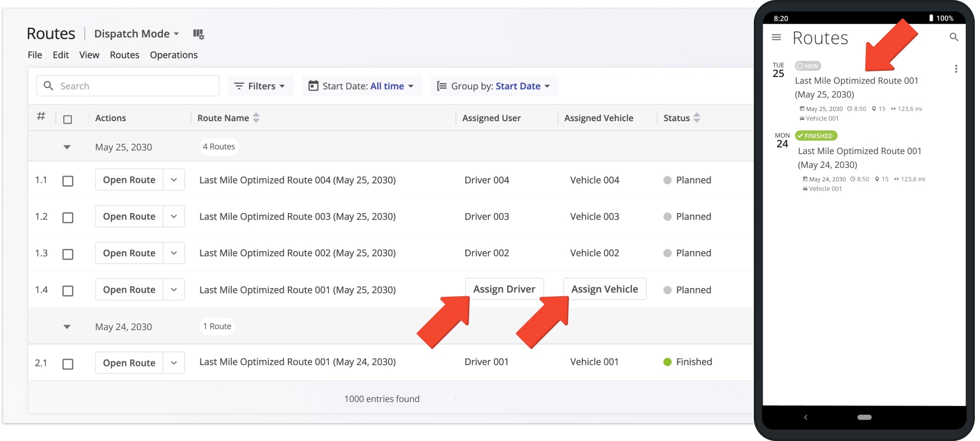Click Open Route for Route 004 (May 25)

129,180
